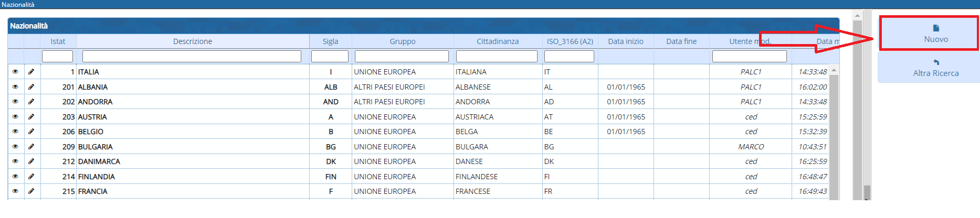980x218 pixels.
Task: Click the Sigla filter input box
Action: pos(330,56)
